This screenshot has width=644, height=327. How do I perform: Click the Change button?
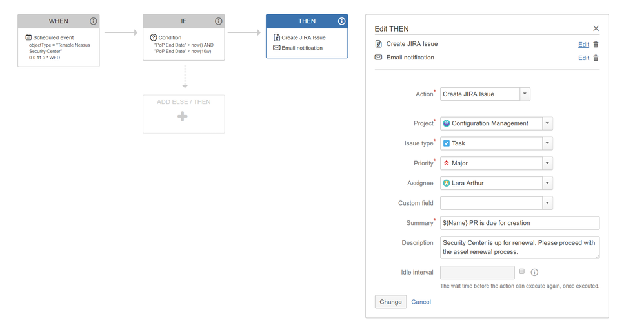coord(390,302)
